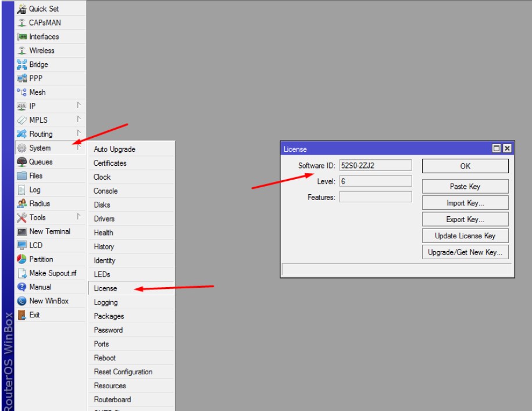
Task: Click the Bridge icon in sidebar
Action: 22,65
